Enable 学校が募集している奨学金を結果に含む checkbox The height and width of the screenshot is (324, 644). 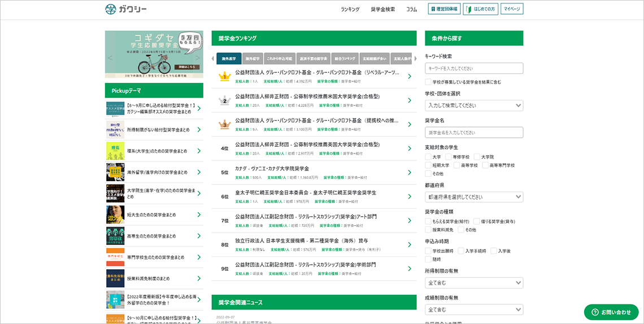428,82
